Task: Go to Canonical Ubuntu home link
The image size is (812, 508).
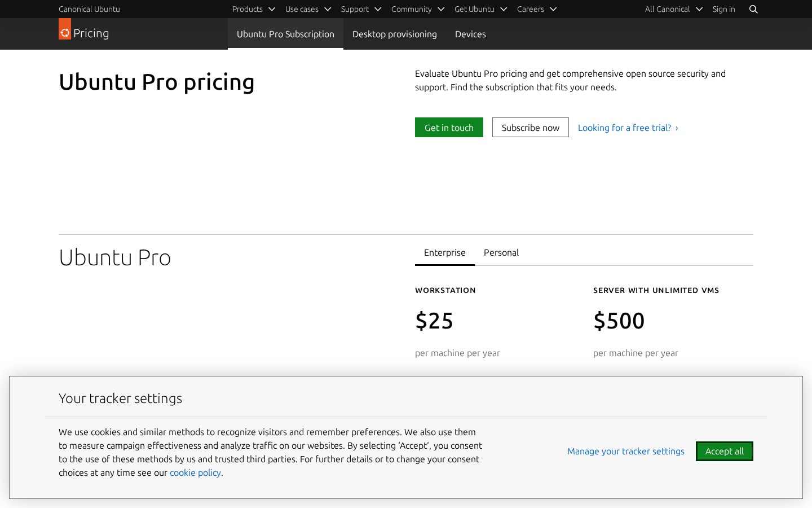Action: [89, 9]
